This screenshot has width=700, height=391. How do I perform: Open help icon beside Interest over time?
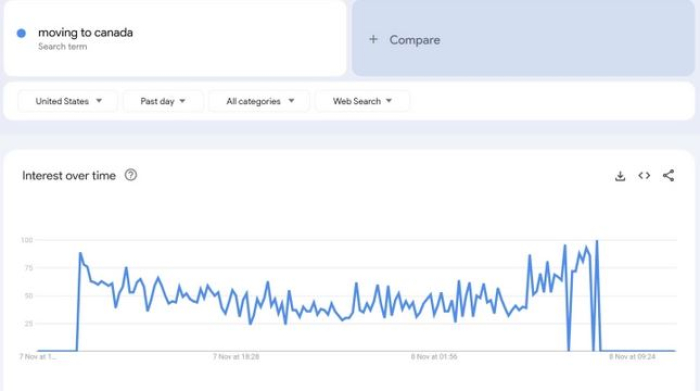point(131,175)
